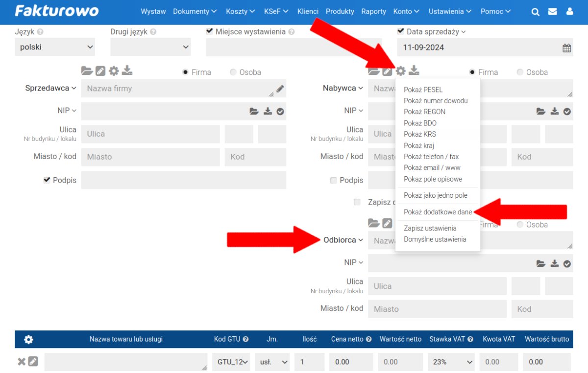Select Osoba radio button for Sprzedawca
Screen dimensions: 588x373
233,72
